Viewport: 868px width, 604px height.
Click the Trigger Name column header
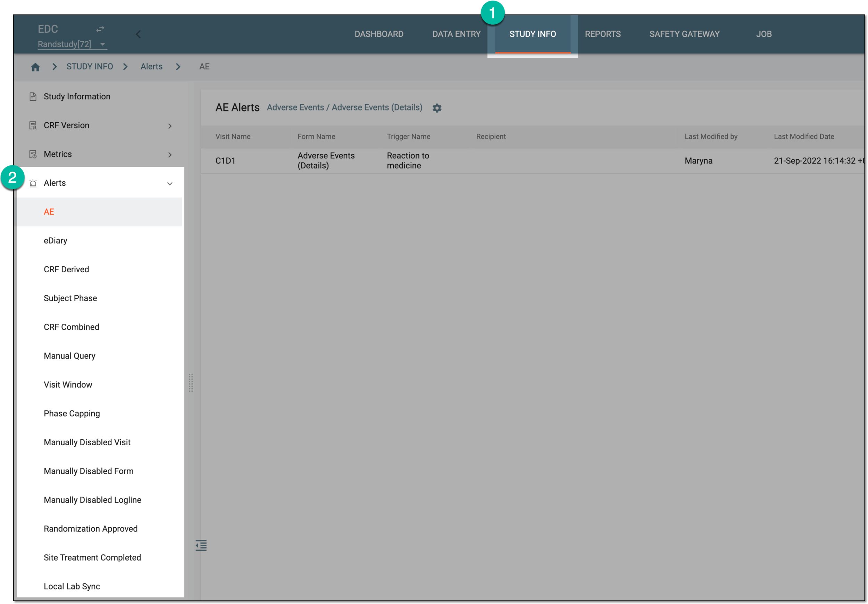[x=408, y=136]
